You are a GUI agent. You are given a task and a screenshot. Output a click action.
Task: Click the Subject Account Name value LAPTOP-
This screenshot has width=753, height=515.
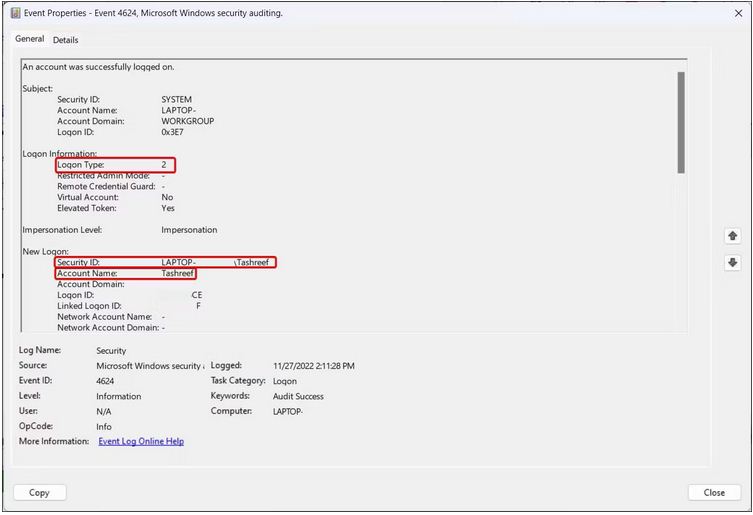coord(179,110)
